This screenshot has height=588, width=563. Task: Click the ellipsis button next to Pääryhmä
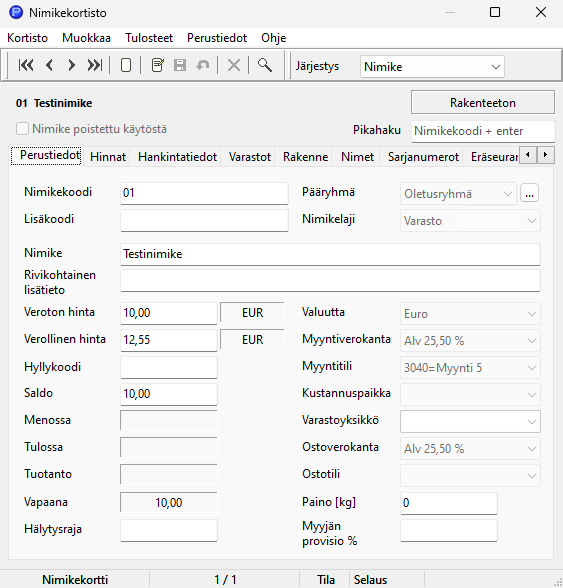pos(529,193)
